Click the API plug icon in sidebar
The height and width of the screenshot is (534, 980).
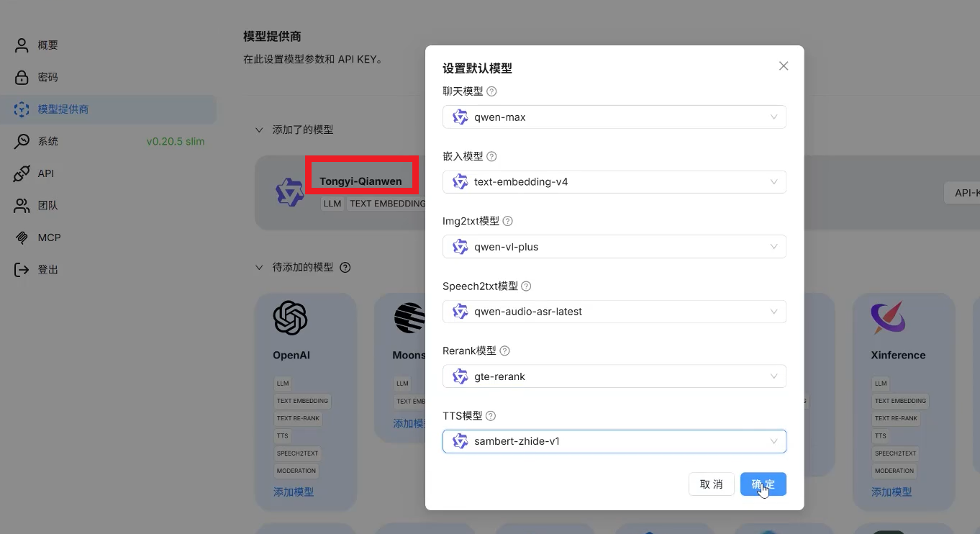tap(22, 173)
